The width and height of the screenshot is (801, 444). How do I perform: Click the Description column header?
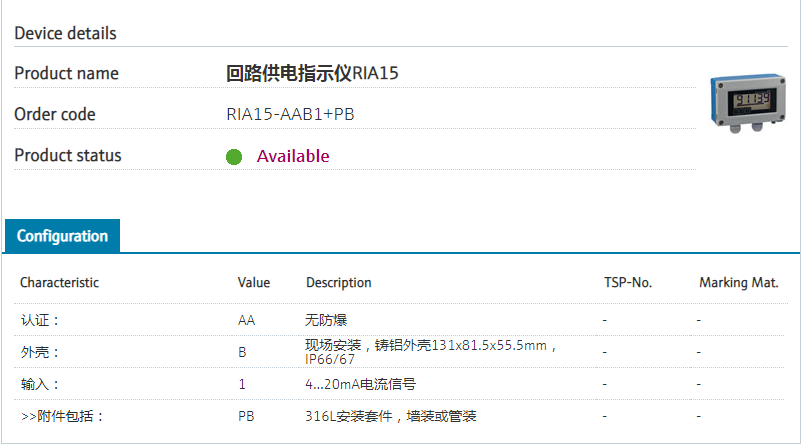(x=338, y=283)
